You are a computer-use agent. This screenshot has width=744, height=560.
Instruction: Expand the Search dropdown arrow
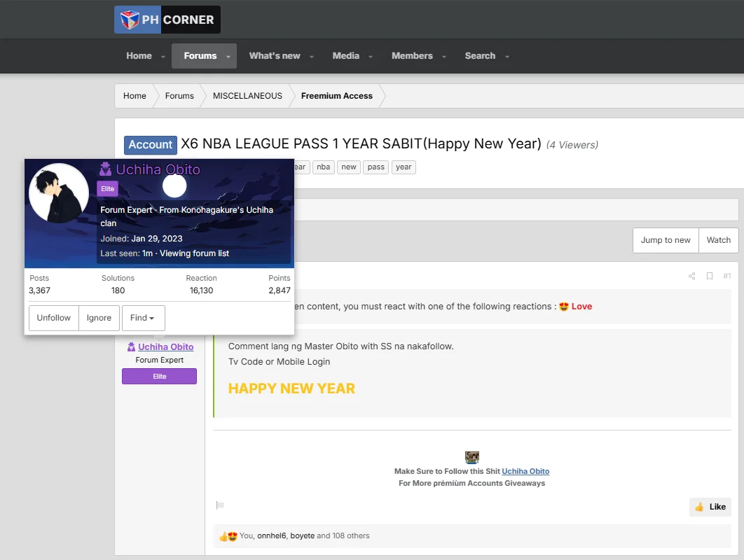click(x=507, y=57)
